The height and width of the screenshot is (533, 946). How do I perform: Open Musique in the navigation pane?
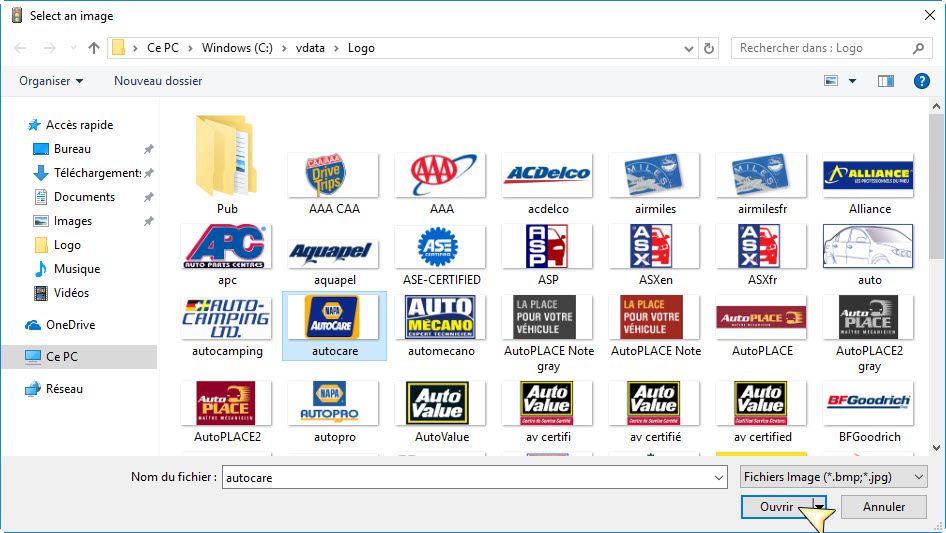pos(77,269)
